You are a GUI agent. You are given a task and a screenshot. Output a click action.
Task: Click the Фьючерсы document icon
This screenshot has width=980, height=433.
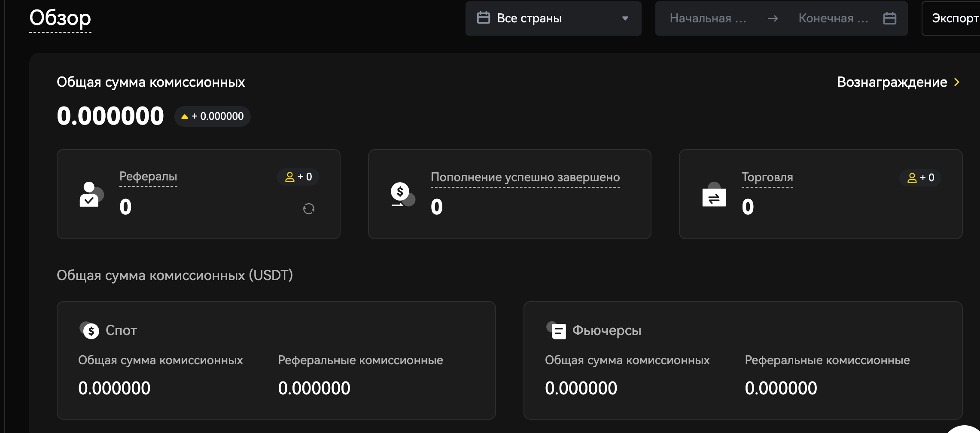[x=557, y=330]
